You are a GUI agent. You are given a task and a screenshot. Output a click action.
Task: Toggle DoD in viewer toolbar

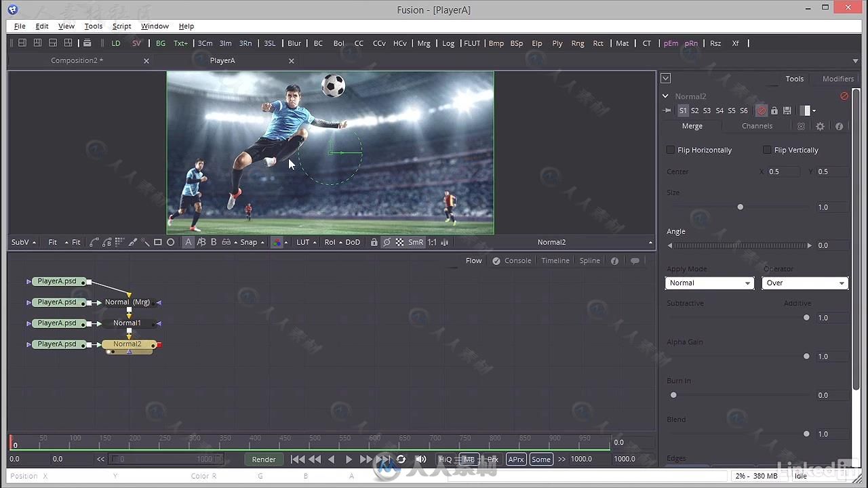353,242
